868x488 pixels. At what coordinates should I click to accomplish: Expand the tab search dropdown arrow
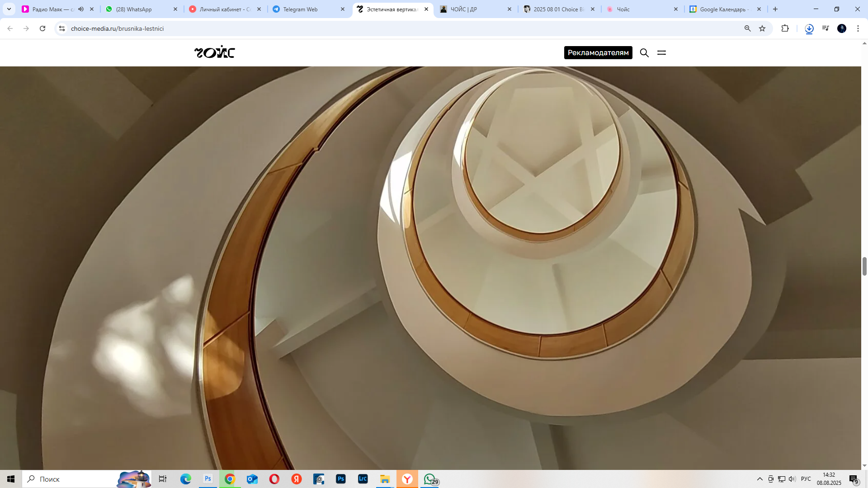9,9
